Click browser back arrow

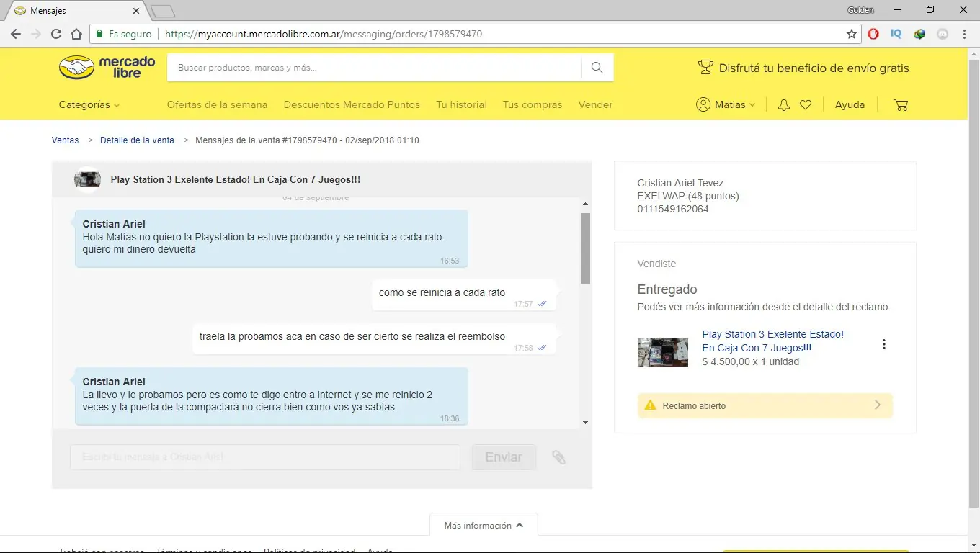[x=16, y=34]
